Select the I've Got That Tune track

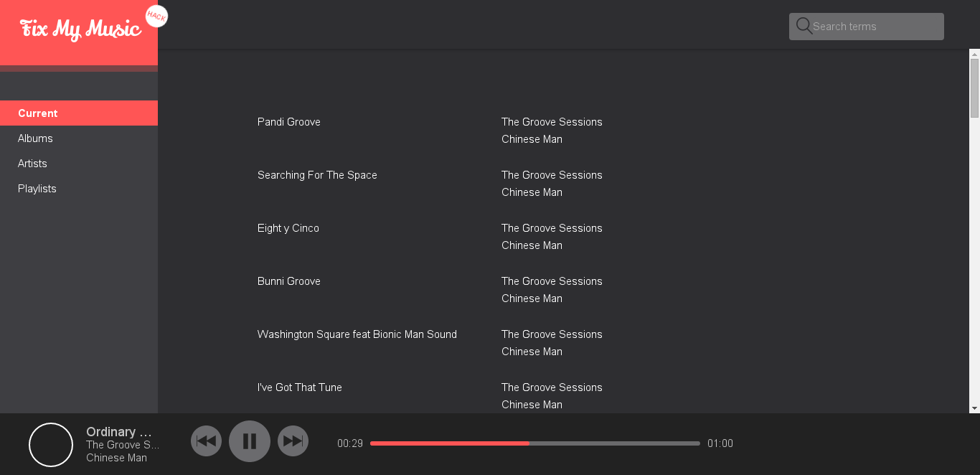[300, 387]
